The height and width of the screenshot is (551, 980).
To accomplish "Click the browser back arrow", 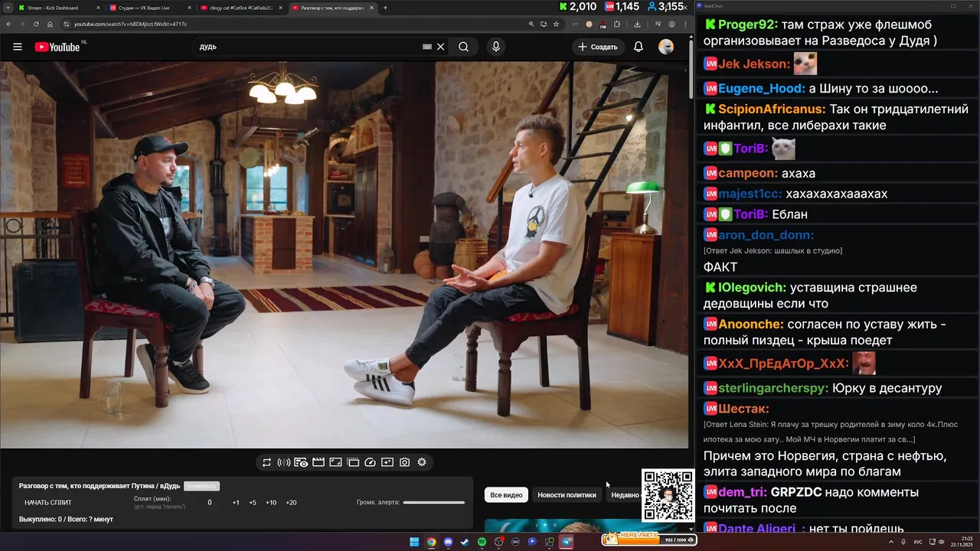I will (8, 24).
